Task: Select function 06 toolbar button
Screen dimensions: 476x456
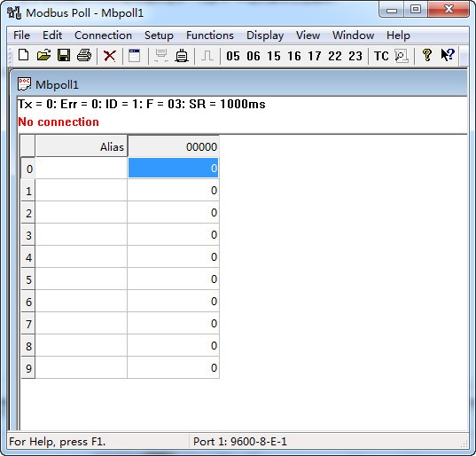Action: [254, 56]
